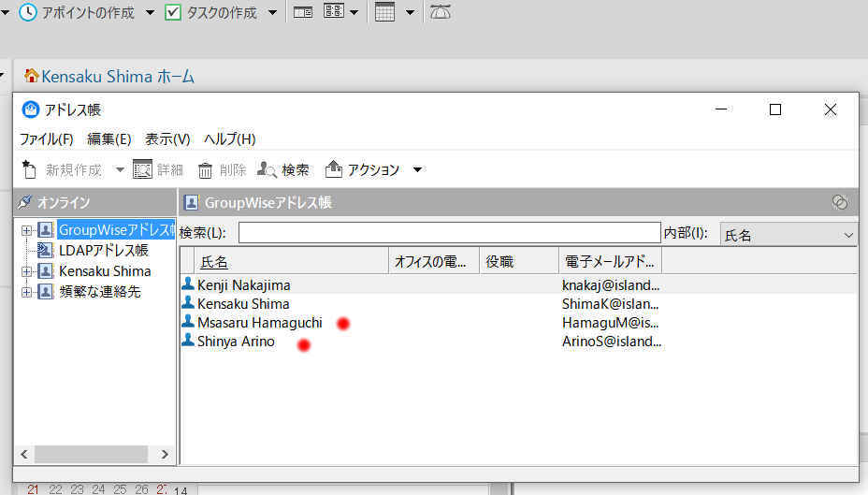Click the 検索 toolbar button label
Image resolution: width=868 pixels, height=495 pixels.
point(295,170)
